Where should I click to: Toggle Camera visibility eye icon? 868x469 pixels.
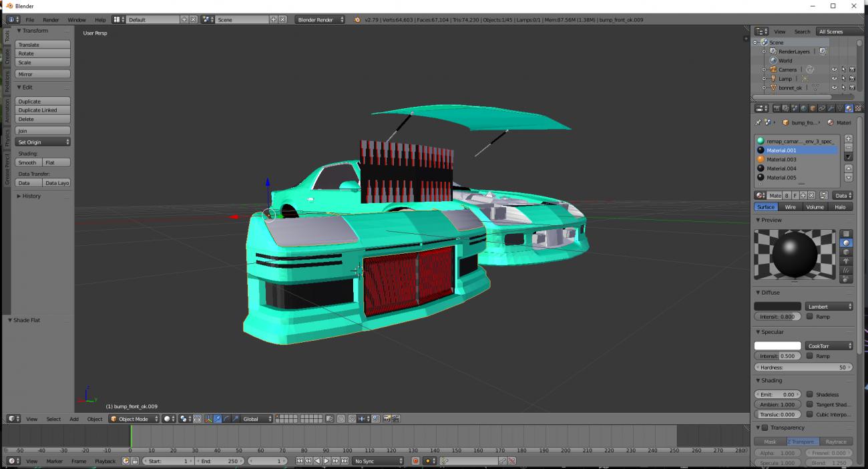[834, 69]
